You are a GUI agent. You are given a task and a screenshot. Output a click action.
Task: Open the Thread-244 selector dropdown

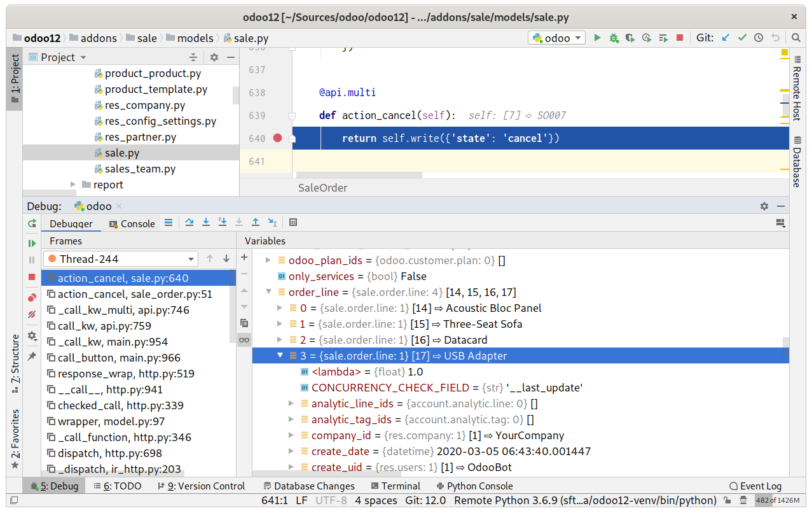tap(121, 259)
